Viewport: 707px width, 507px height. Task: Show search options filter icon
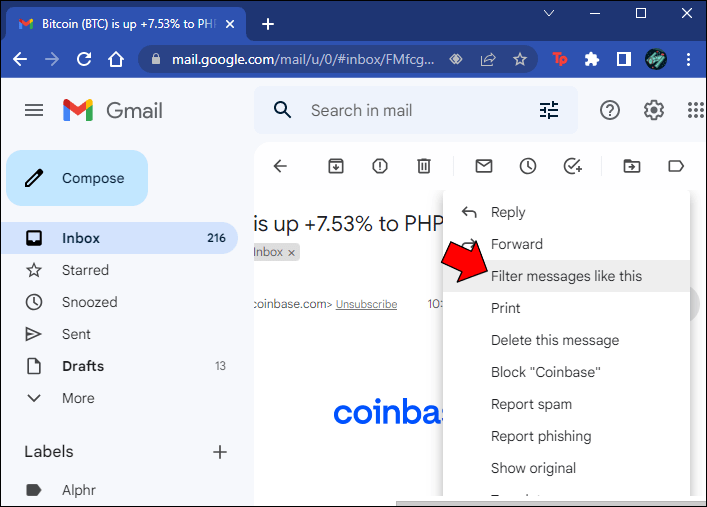(549, 110)
